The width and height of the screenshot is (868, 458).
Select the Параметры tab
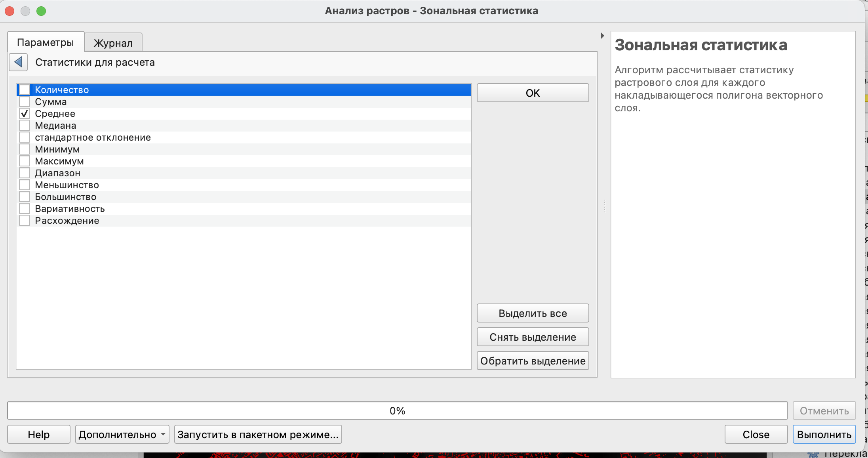coord(46,42)
